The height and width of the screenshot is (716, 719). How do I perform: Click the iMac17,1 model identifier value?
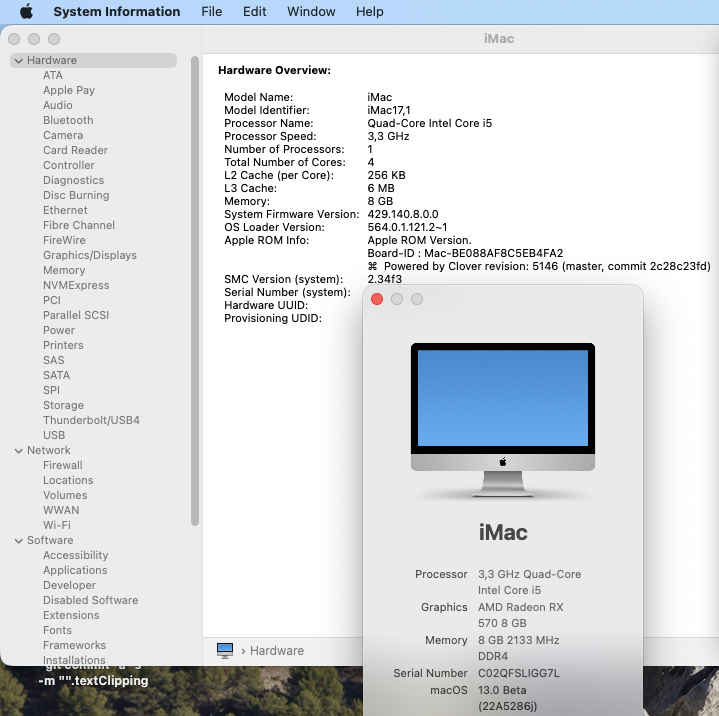pos(389,111)
